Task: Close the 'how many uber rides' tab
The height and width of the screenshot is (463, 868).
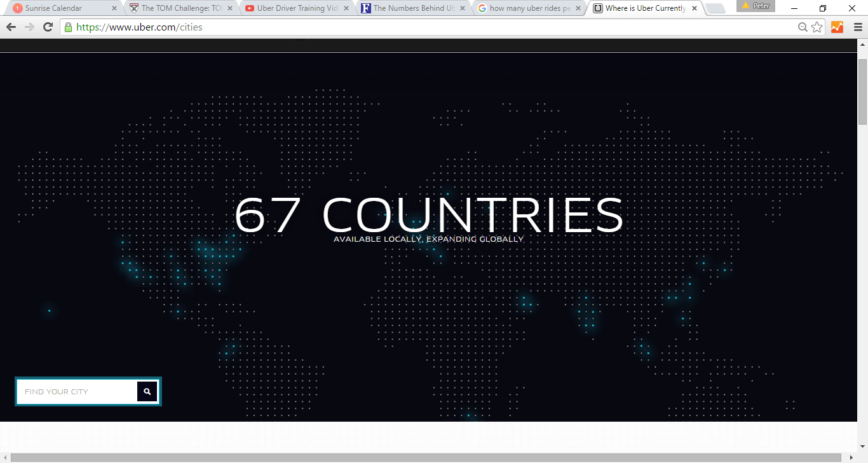Action: click(x=578, y=9)
